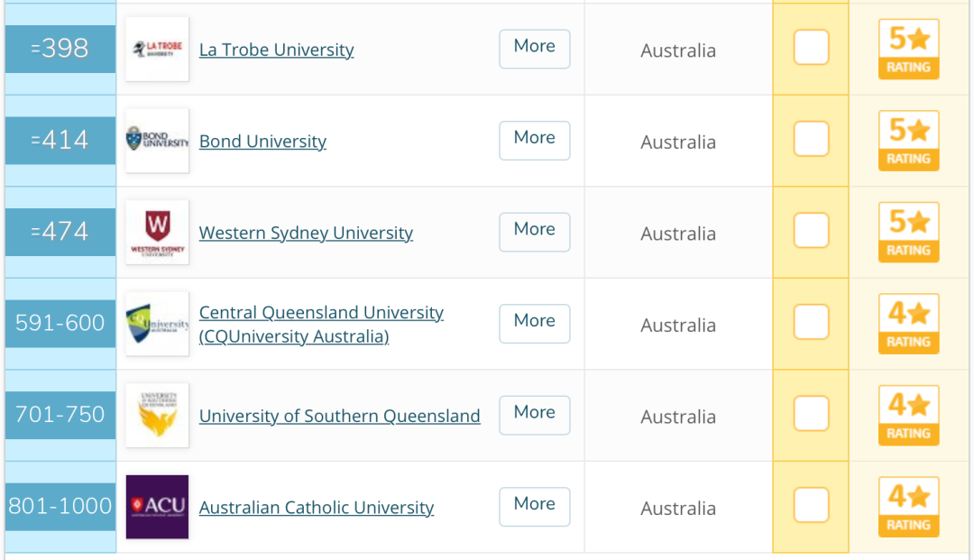Tick the compare checkbox for La Trobe University

click(812, 47)
